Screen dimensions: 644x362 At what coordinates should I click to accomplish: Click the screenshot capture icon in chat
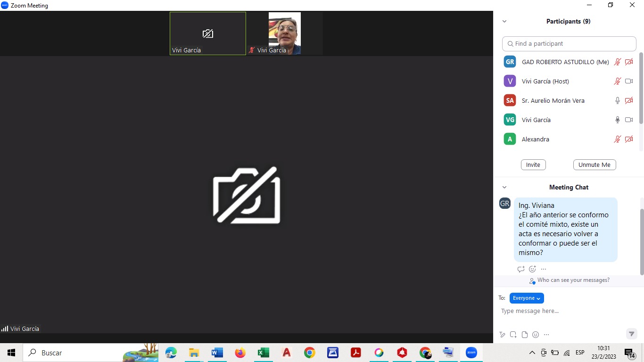coord(513,335)
